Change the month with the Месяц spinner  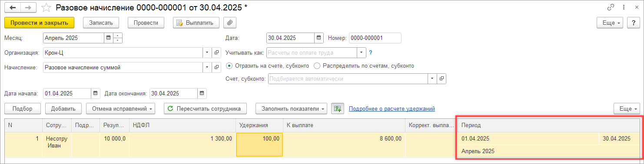pyautogui.click(x=118, y=38)
